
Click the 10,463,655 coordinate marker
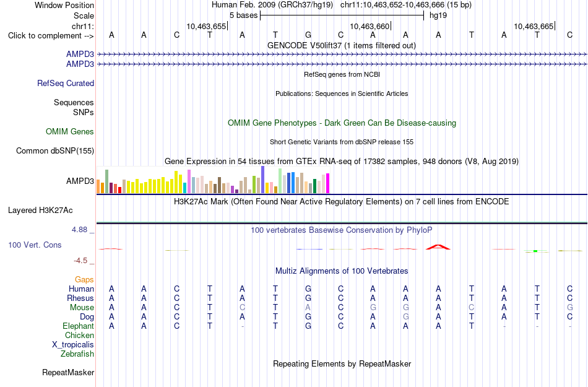pyautogui.click(x=206, y=26)
